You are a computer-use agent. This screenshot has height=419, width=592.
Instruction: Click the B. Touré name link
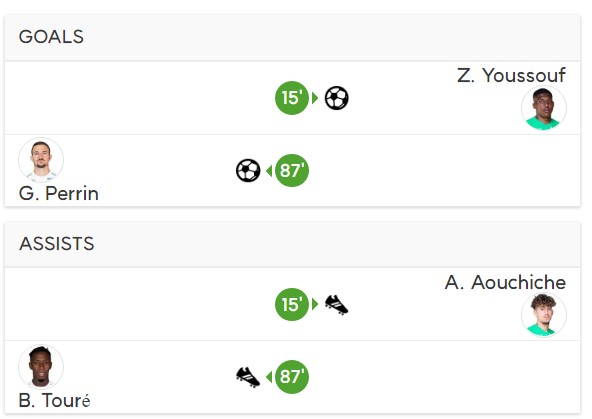(x=54, y=401)
